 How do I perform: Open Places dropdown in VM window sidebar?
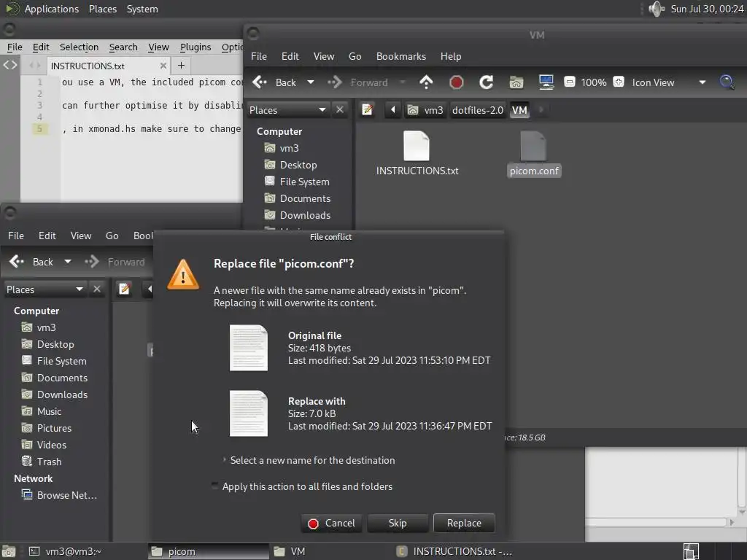tap(287, 110)
